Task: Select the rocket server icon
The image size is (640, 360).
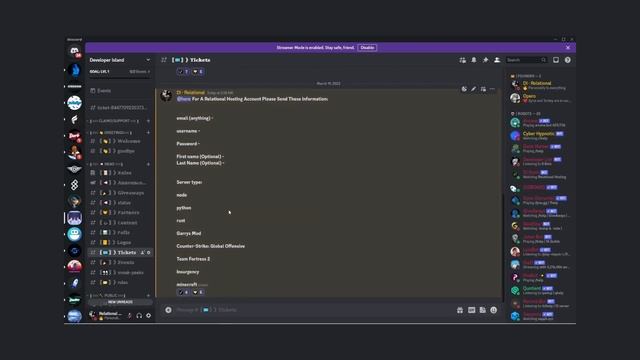Action: click(74, 283)
